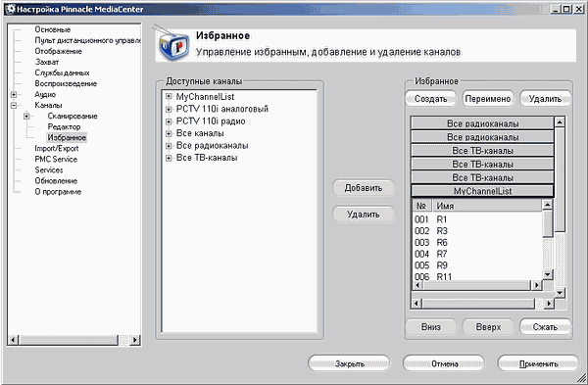Expand the PCTV 110i аналоговый node

[169, 109]
